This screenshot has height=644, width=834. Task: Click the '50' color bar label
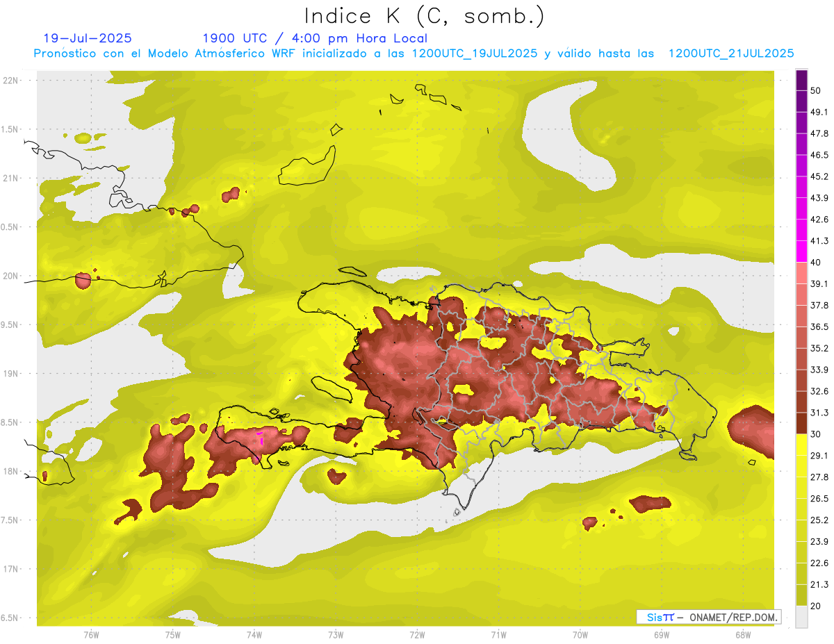coord(817,91)
